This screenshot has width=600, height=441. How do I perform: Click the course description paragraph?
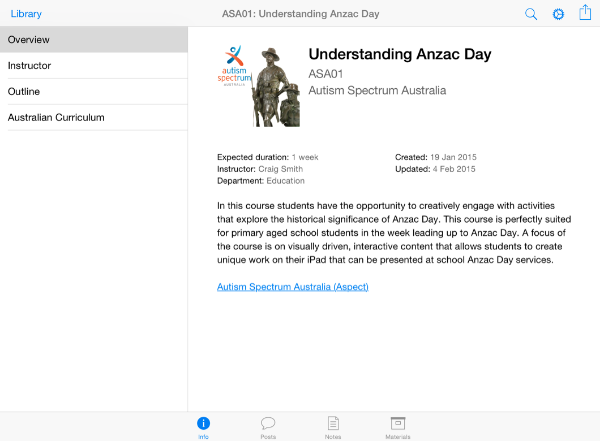coord(394,233)
